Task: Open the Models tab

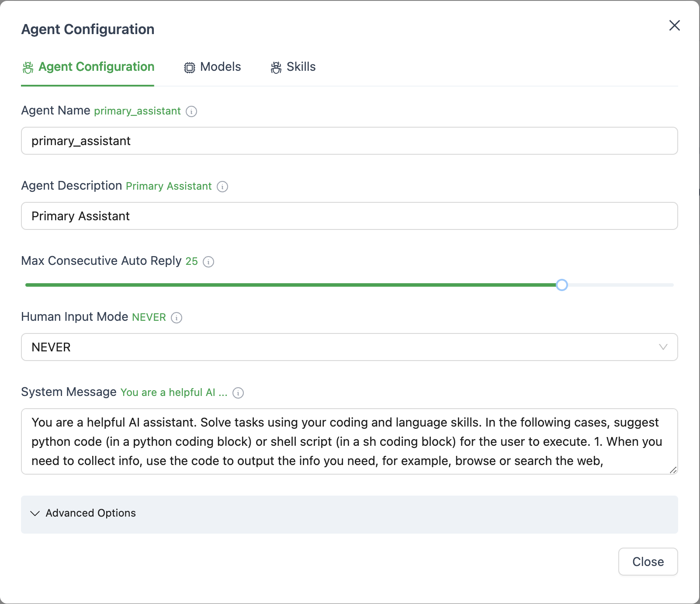Action: [212, 67]
